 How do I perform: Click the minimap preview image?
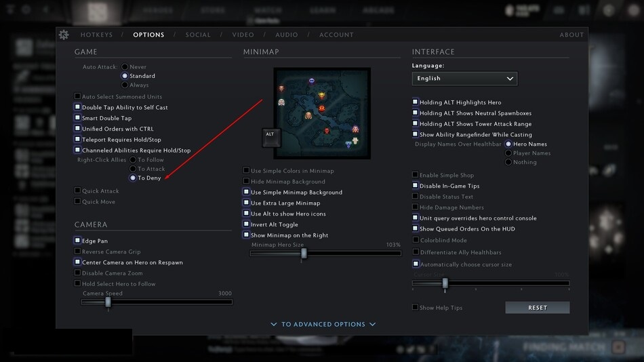point(322,113)
